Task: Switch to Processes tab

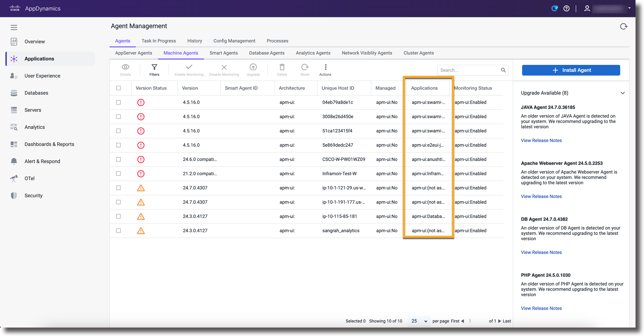Action: 277,41
